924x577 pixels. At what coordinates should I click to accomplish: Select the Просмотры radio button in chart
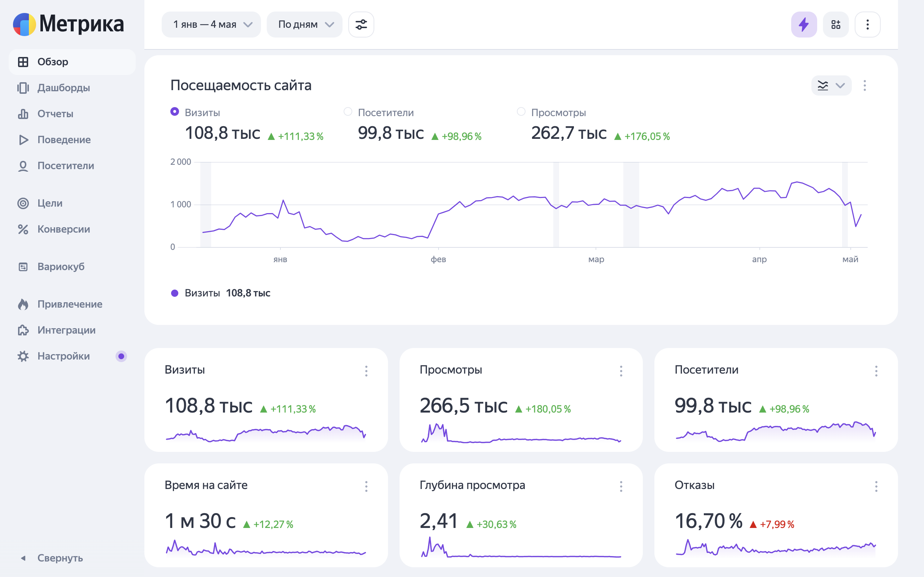tap(521, 112)
